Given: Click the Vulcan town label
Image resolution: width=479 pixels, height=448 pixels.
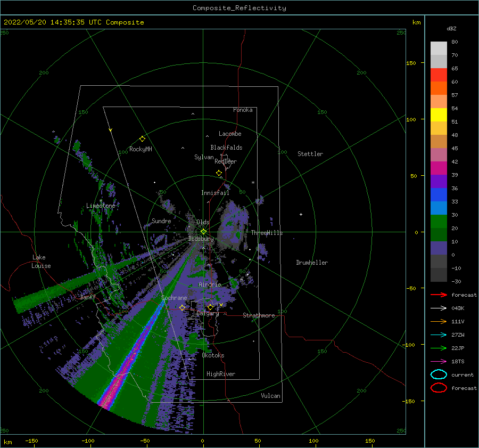Looking at the screenshot, I should (271, 396).
